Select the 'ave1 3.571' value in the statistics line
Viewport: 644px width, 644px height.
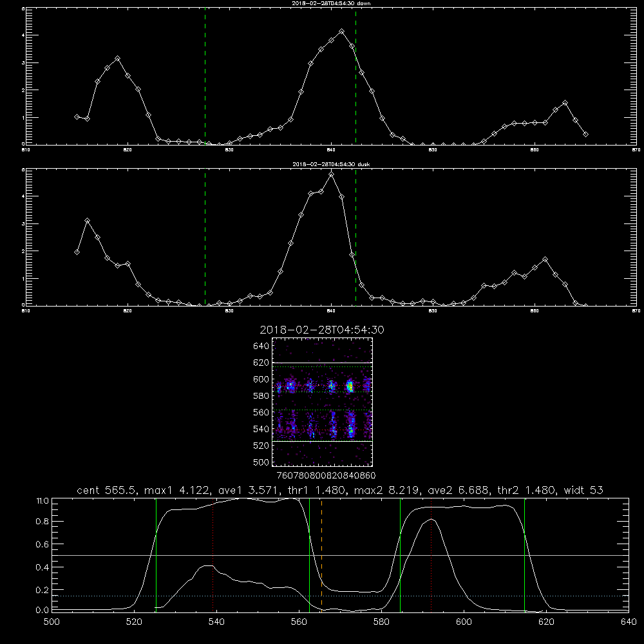coord(249,490)
